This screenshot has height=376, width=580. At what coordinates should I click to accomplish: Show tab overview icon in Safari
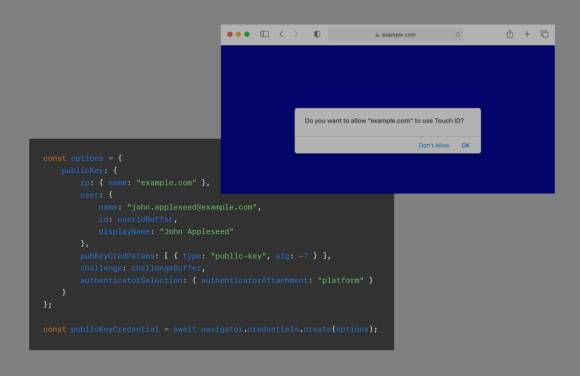(544, 34)
